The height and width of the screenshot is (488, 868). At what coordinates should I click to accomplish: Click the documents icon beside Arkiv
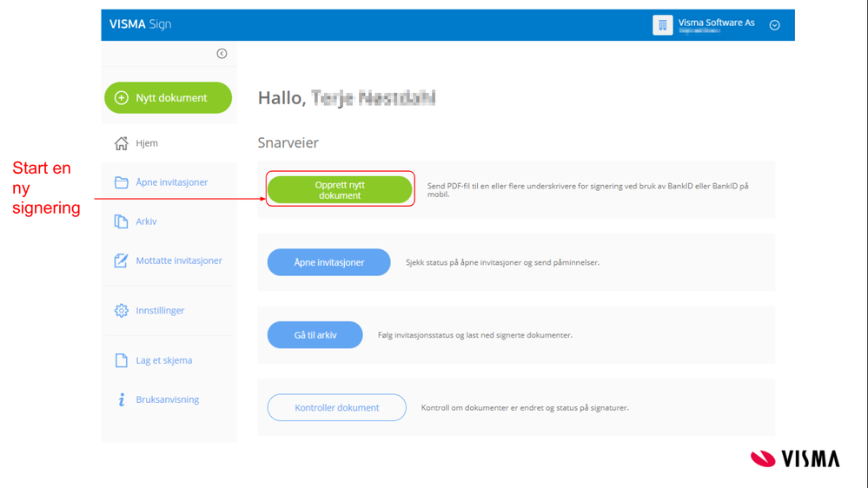[x=122, y=221]
